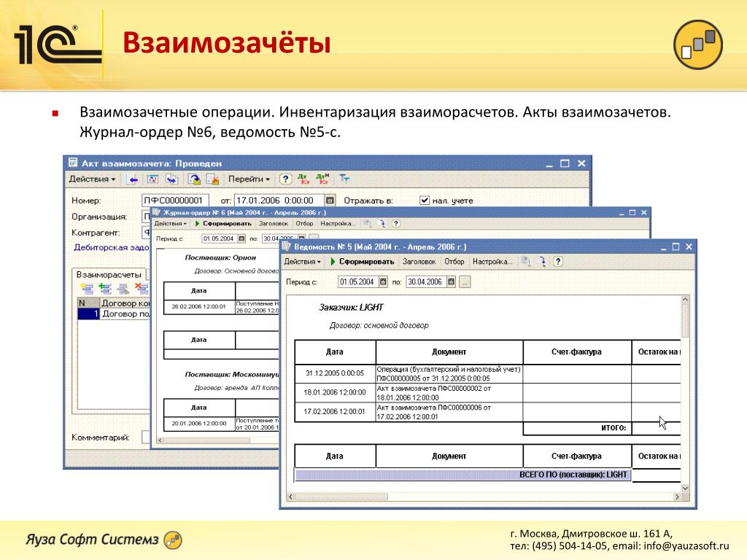This screenshot has width=747, height=560.
Task: Click restore settings icon in Журнал-ордер № 6 toolbar
Action: click(x=382, y=223)
